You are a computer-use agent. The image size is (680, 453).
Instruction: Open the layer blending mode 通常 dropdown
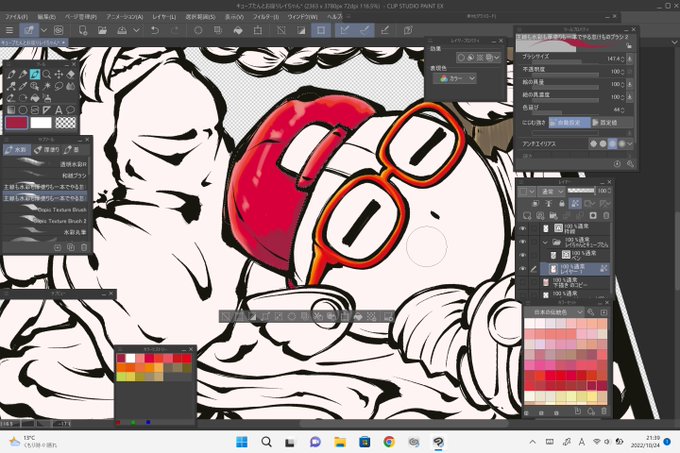click(551, 191)
